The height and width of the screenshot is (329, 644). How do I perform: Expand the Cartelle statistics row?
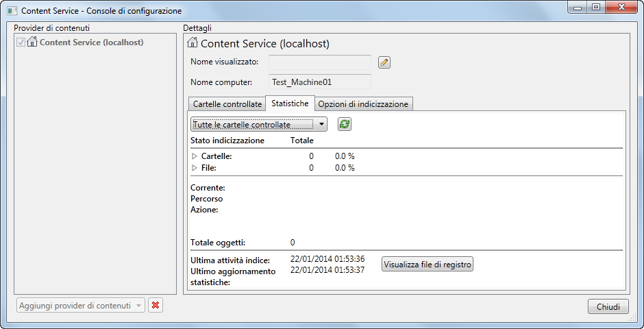coord(195,156)
